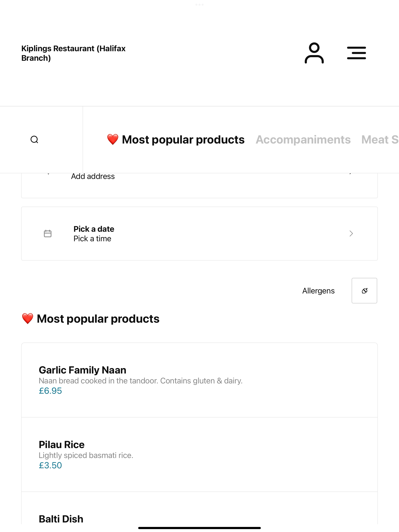Select the Garlic Family Naan item
This screenshot has height=532, width=399.
[x=199, y=380]
